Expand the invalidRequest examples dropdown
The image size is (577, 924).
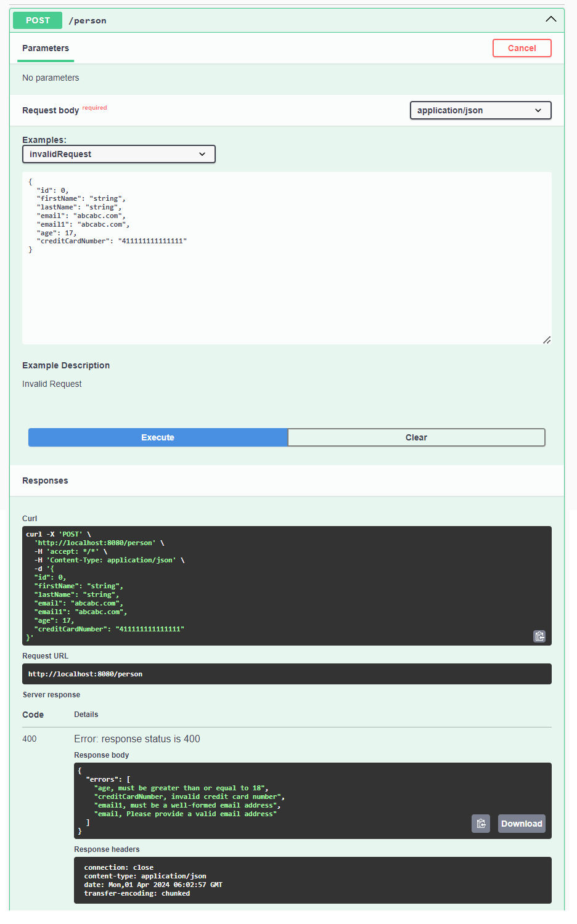tap(119, 154)
